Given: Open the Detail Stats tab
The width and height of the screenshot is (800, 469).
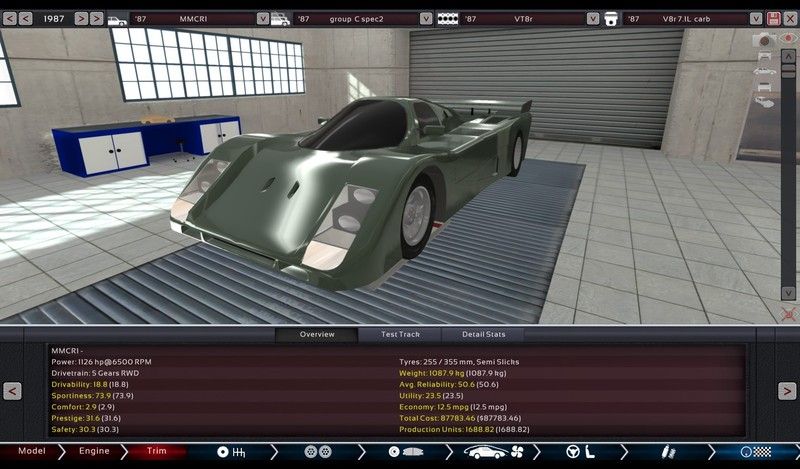Looking at the screenshot, I should (483, 334).
